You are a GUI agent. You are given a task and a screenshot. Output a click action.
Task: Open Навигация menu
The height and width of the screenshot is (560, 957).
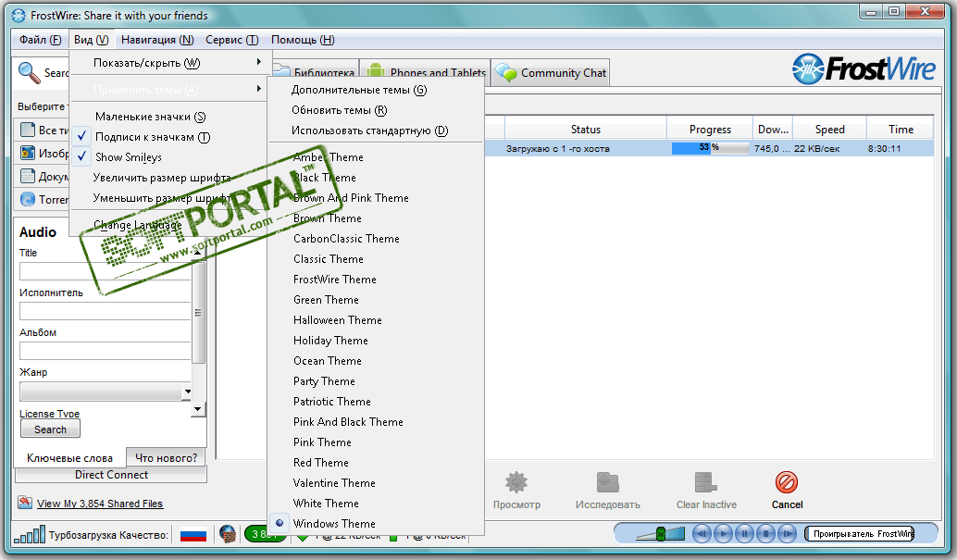point(157,40)
